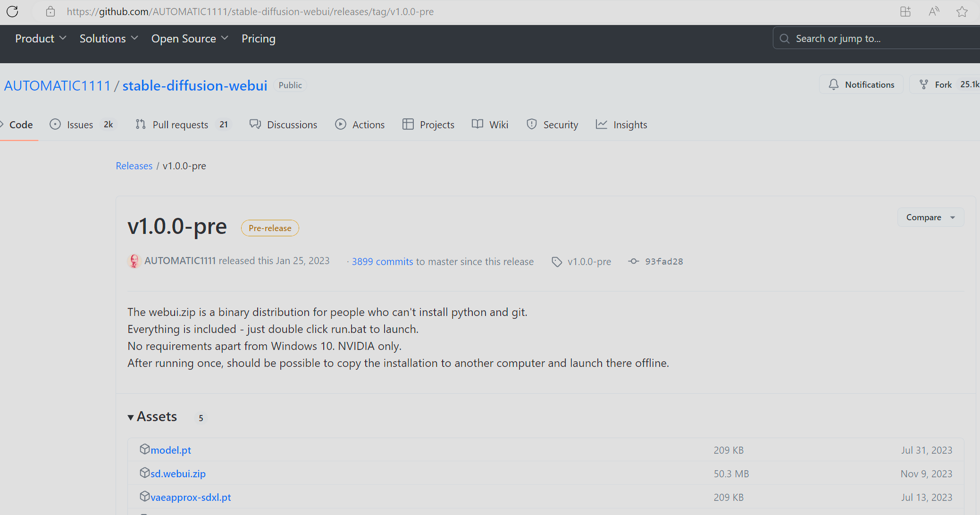Screen dimensions: 980x515
Task: Click the 50.3 MB size text
Action: [x=731, y=473]
